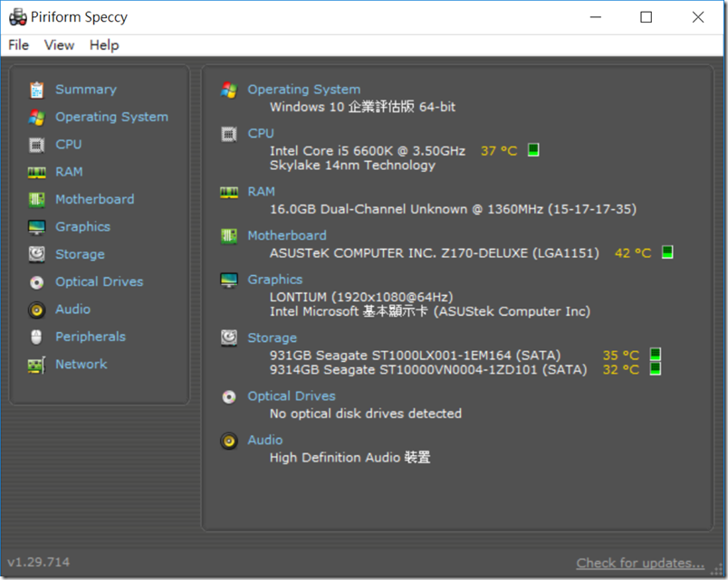
Task: Click the Audio speaker icon in summary panel
Action: [x=229, y=441]
